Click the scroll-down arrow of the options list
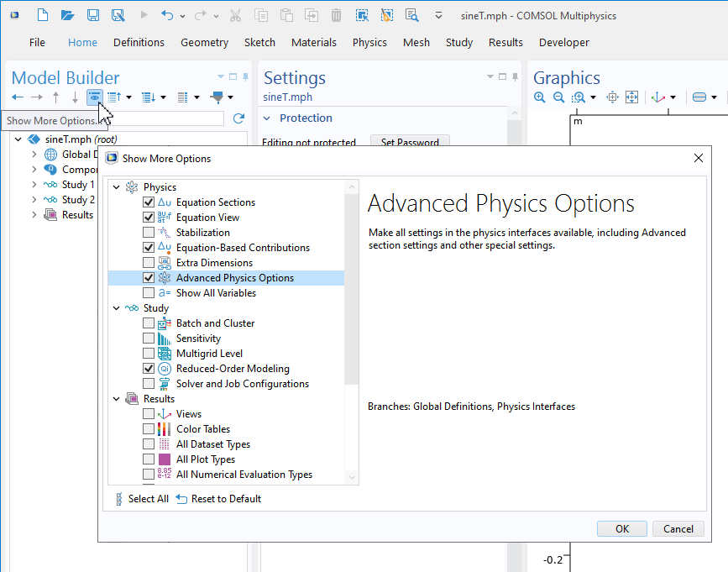 pyautogui.click(x=352, y=477)
